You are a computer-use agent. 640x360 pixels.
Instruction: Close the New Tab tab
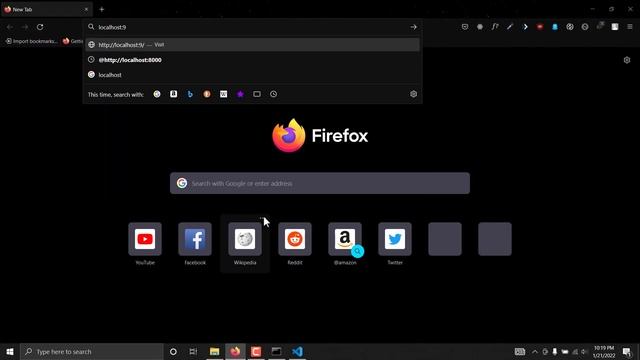86,9
